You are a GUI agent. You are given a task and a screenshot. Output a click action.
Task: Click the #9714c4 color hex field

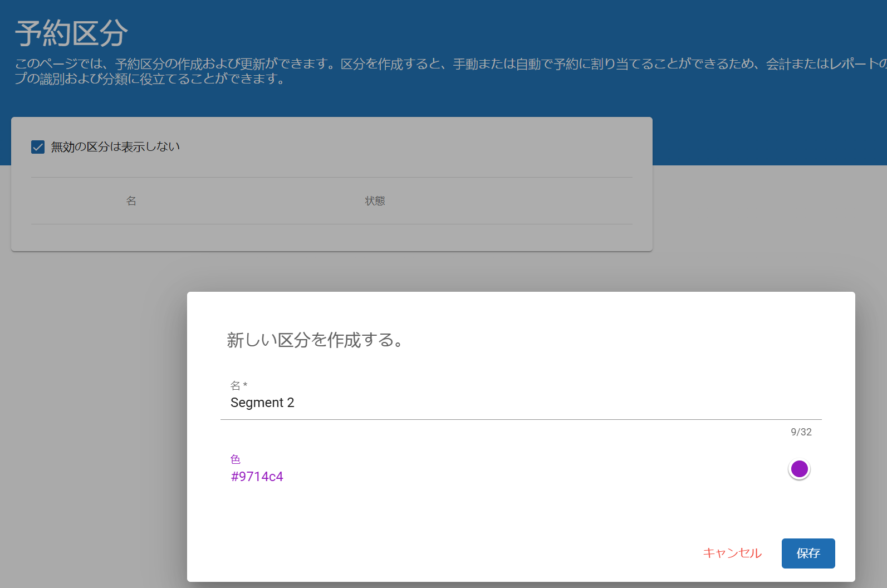257,477
